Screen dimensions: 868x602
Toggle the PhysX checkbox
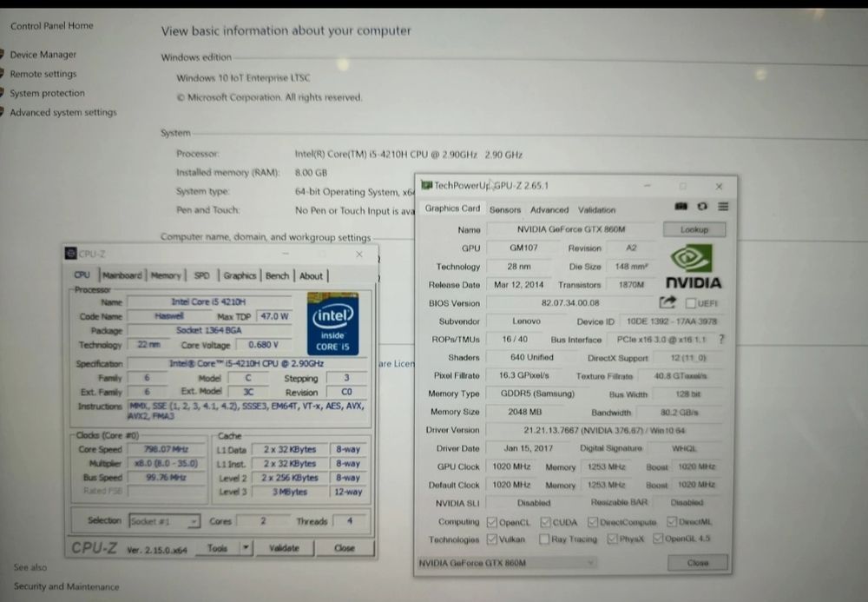(x=612, y=539)
